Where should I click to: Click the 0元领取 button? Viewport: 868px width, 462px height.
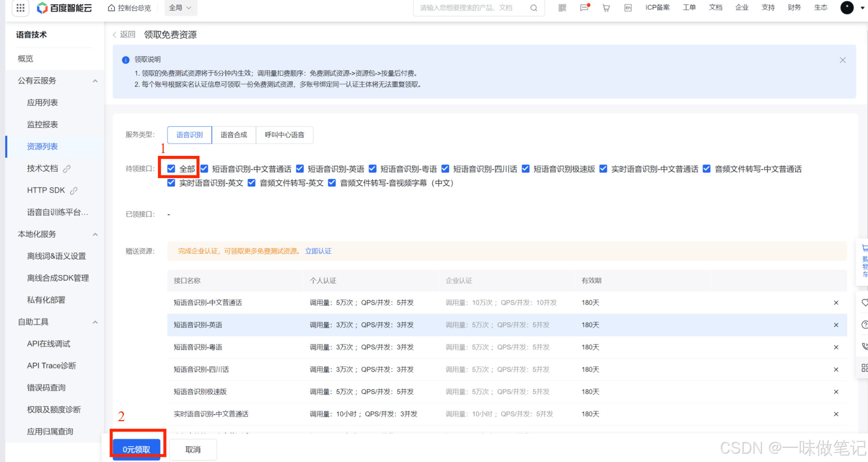tap(136, 449)
